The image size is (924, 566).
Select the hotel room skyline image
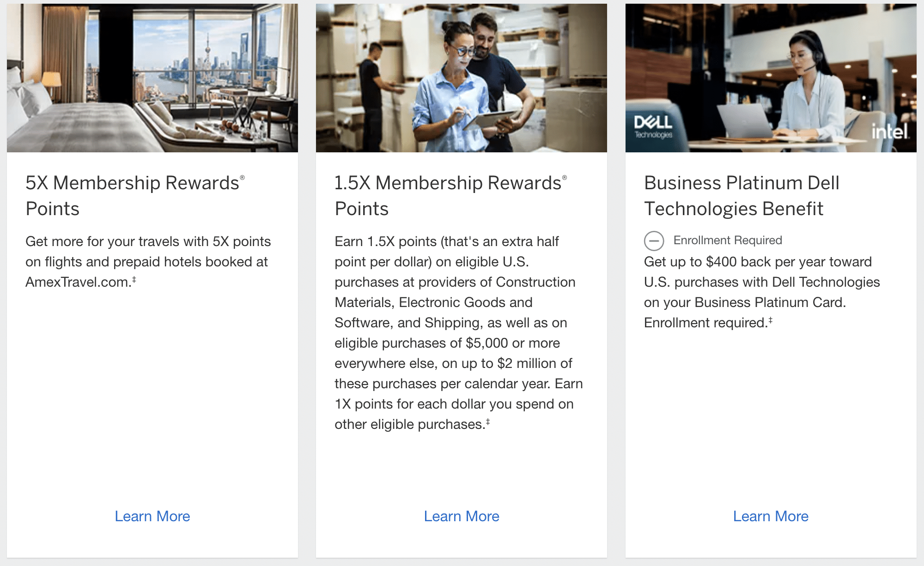click(x=152, y=78)
